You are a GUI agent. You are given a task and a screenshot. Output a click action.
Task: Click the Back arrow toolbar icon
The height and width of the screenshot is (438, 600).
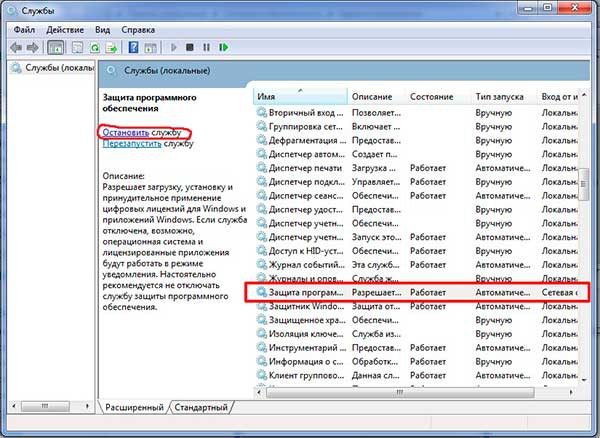pos(16,47)
